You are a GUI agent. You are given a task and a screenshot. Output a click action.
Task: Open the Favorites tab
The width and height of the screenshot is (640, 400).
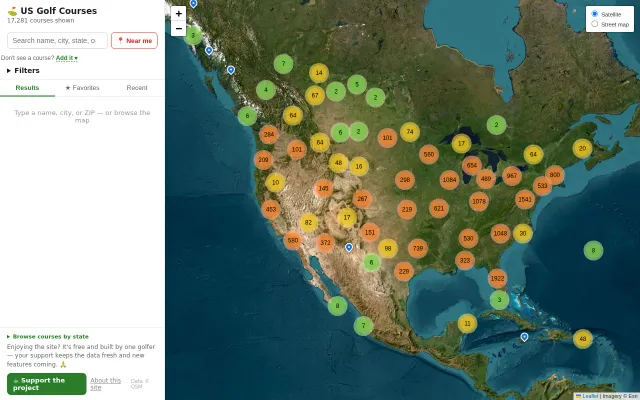pyautogui.click(x=82, y=88)
